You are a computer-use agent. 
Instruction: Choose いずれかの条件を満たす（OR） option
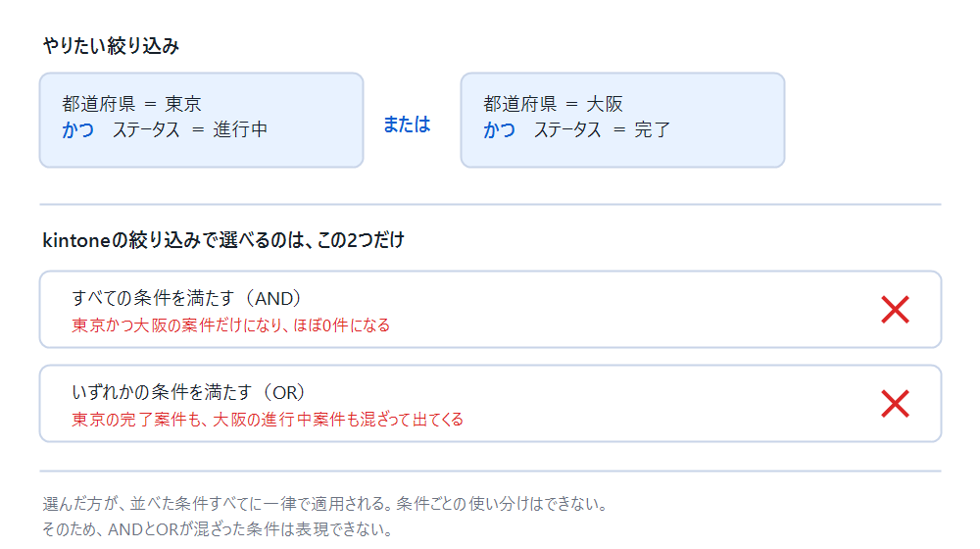click(490, 403)
